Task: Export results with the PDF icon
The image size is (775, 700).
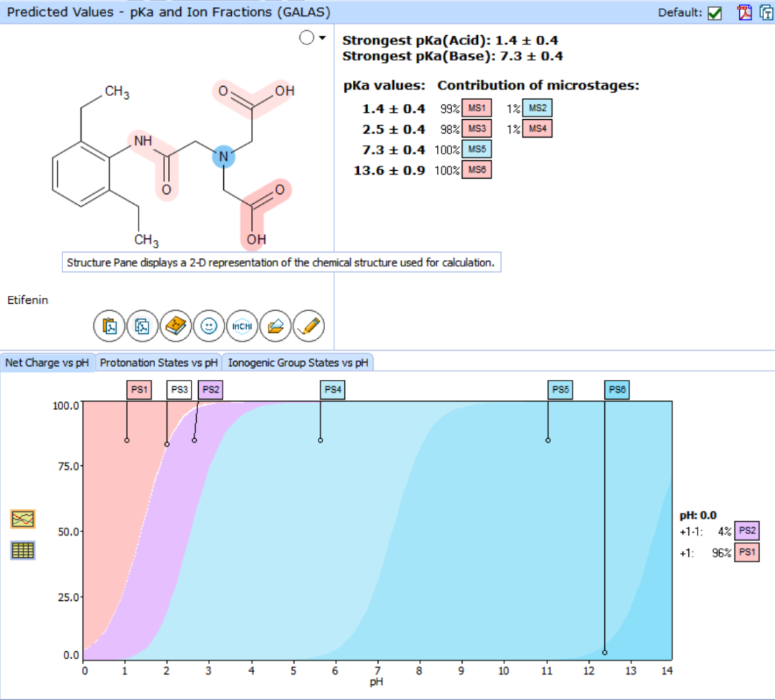Action: point(744,12)
